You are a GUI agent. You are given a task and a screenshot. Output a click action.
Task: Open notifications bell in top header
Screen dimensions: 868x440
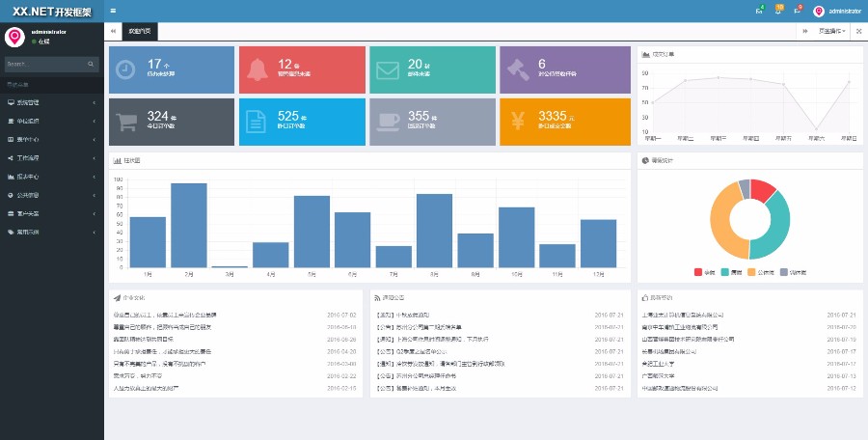click(778, 11)
